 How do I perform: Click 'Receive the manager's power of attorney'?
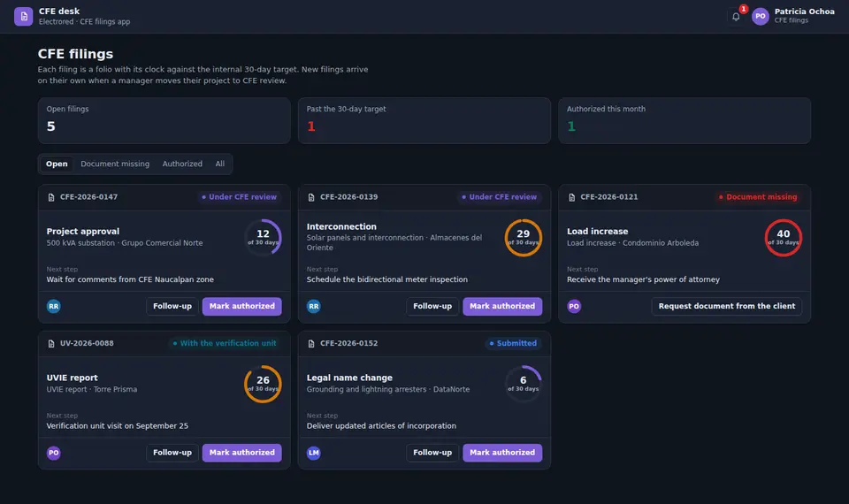[643, 280]
